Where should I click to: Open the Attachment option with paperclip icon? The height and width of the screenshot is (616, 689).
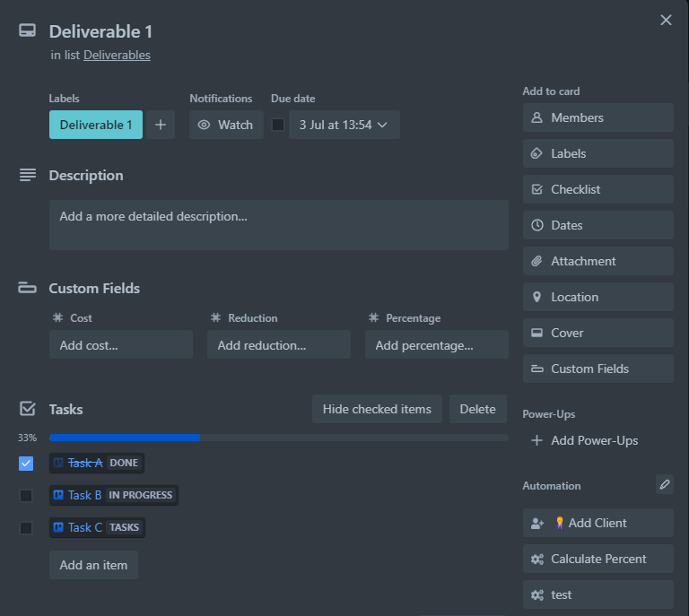(597, 261)
